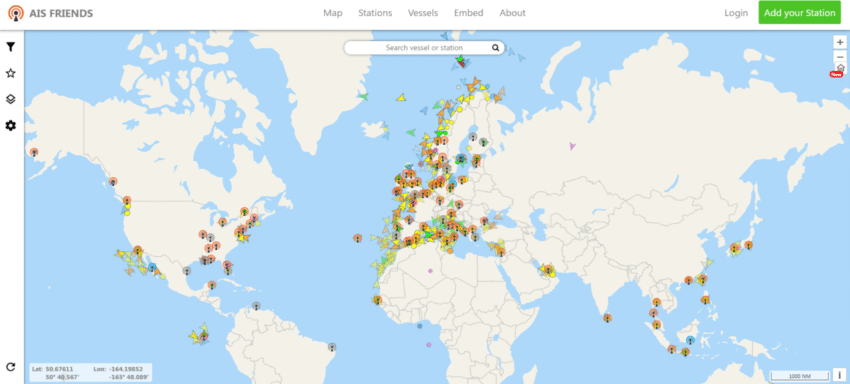Open the info "i" button at bottom right
Viewport: 850px width, 384px height.
840,375
